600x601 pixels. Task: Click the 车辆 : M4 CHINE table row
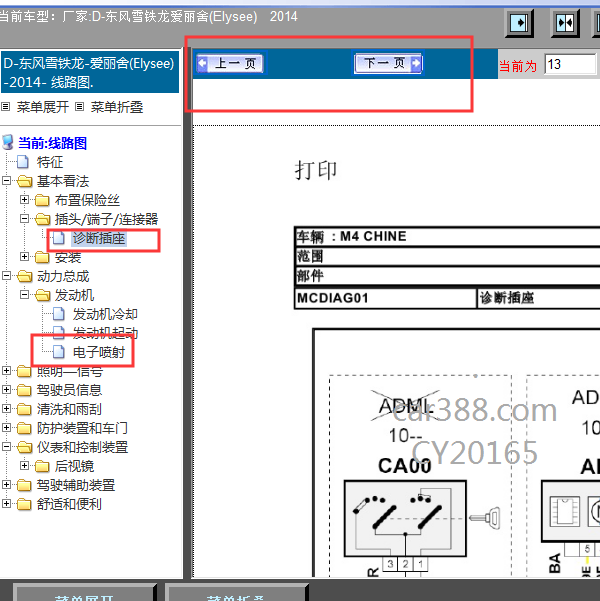point(447,236)
